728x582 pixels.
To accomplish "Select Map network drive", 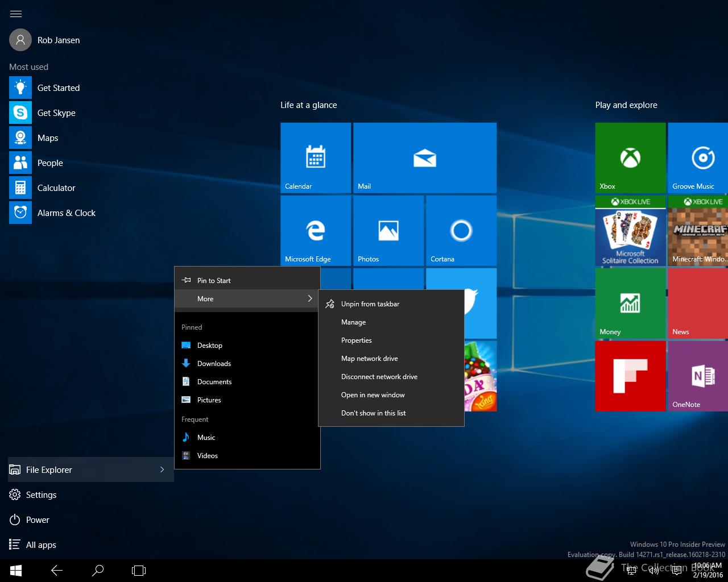I will click(391, 359).
